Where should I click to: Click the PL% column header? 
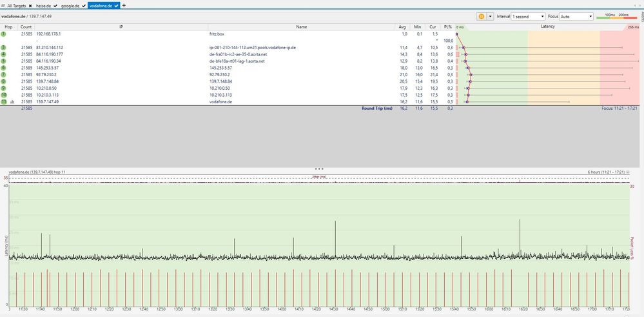[448, 27]
